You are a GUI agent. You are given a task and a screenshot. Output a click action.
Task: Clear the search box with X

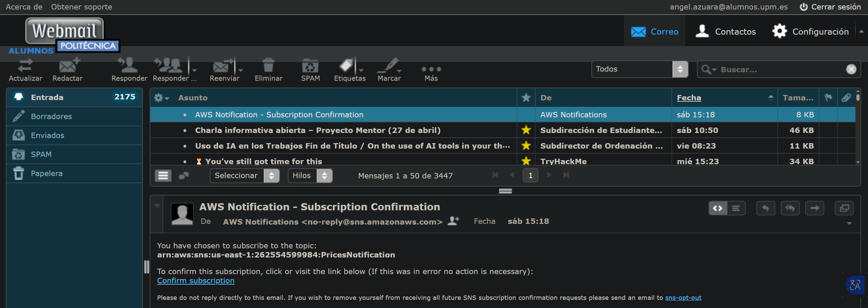pyautogui.click(x=851, y=69)
